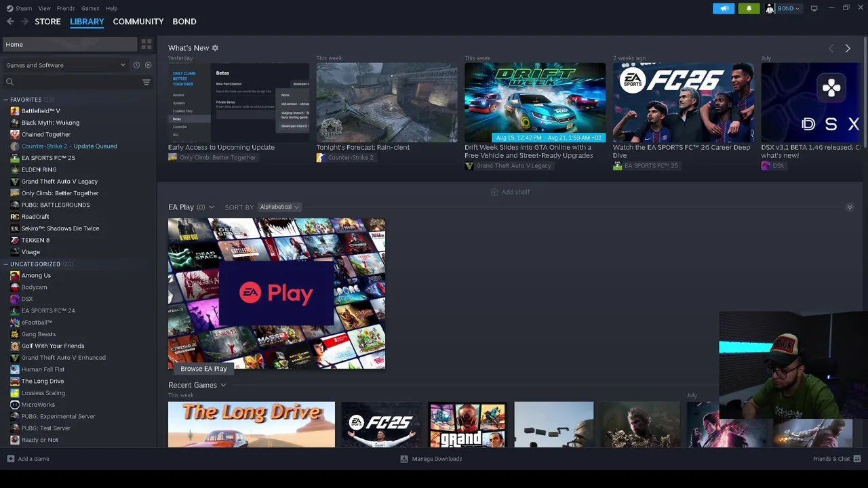Click the BOND profile avatar
This screenshot has height=488, width=868.
pos(770,8)
